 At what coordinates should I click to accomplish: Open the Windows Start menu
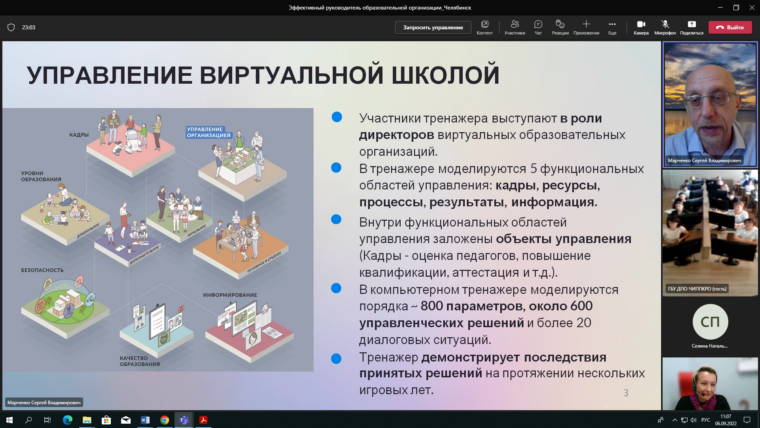click(x=9, y=420)
